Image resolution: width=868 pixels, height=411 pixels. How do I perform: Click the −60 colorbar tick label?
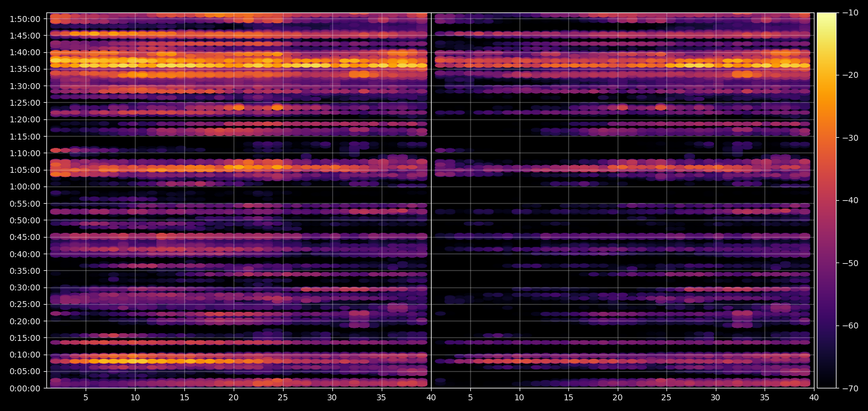848,325
